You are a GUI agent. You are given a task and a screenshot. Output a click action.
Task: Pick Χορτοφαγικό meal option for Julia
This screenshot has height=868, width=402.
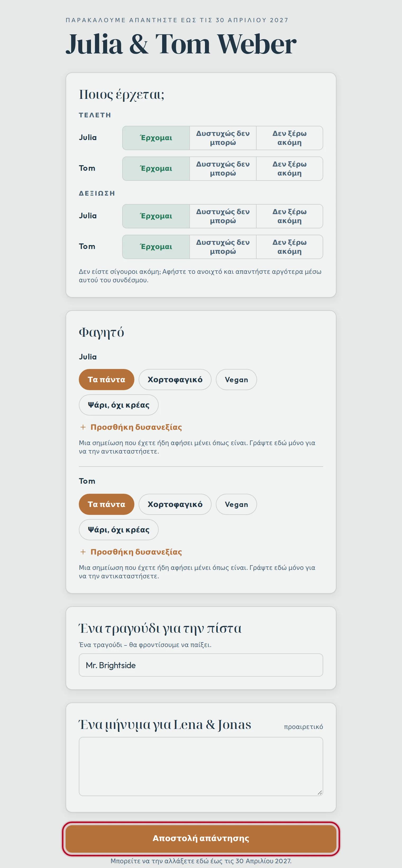[x=175, y=379]
